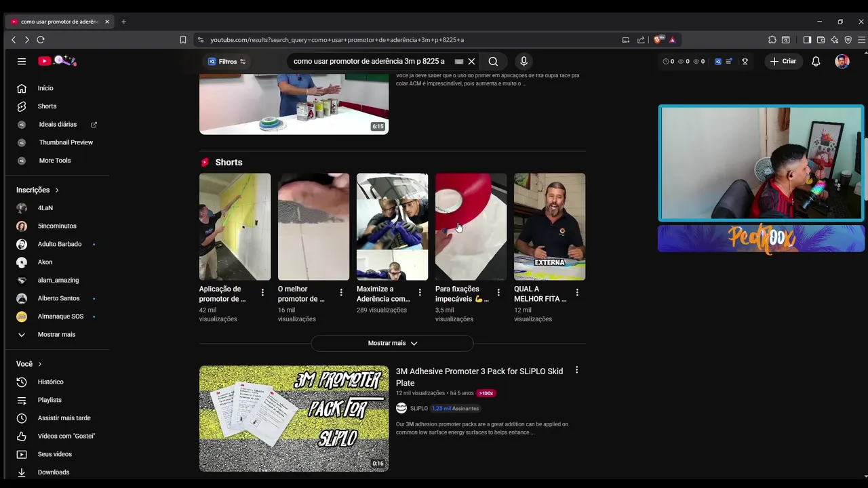The image size is (868, 488).
Task: Open the on-screen keyboard icon in search box
Action: [x=459, y=62]
